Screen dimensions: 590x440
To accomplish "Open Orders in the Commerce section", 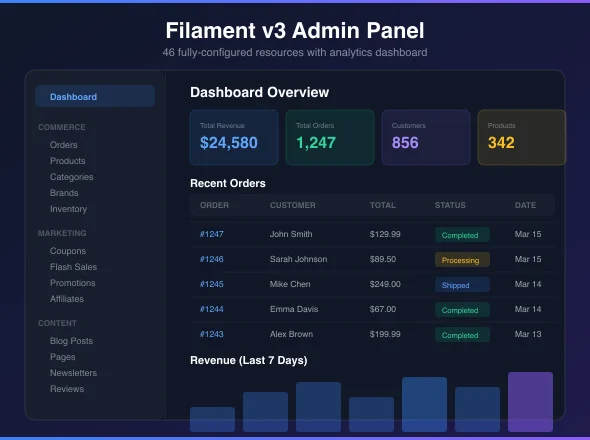I will [64, 145].
